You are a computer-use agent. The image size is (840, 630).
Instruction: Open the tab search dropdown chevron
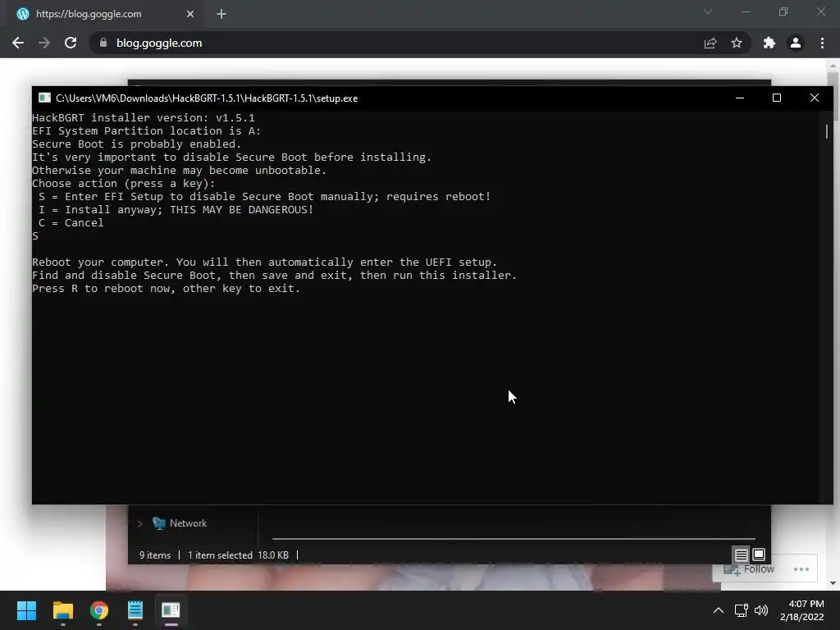(708, 11)
